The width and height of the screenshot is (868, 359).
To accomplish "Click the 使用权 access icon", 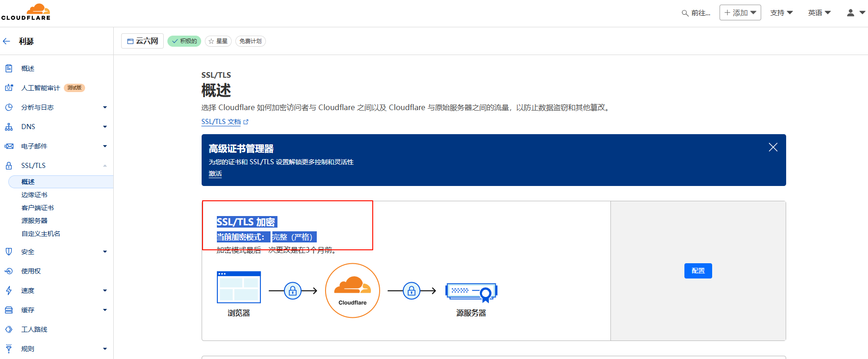I will pyautogui.click(x=9, y=271).
